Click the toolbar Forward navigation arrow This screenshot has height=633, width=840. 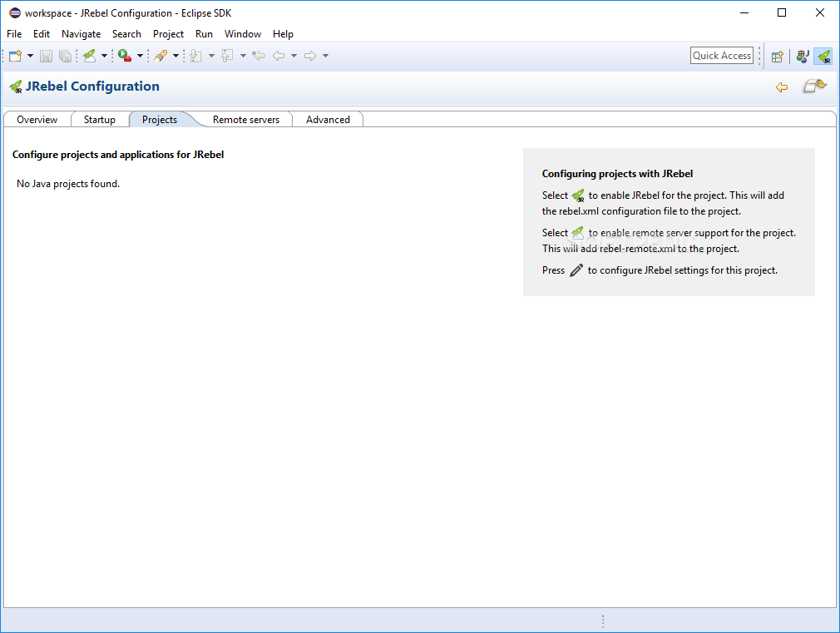(x=310, y=56)
